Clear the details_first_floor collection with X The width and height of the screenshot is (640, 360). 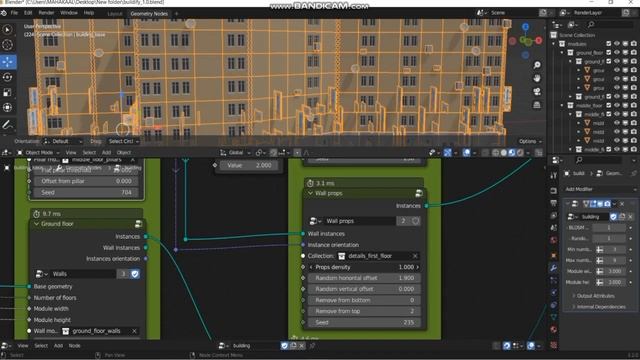tap(415, 256)
